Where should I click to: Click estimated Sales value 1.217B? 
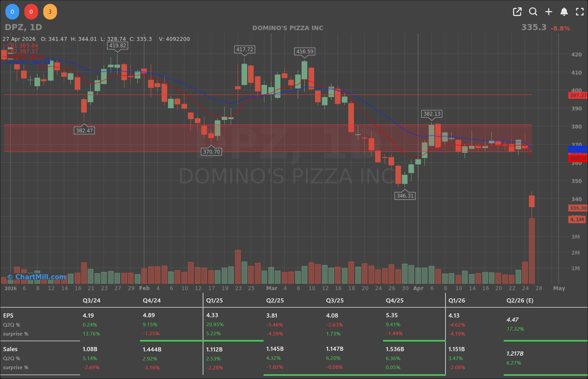515,354
